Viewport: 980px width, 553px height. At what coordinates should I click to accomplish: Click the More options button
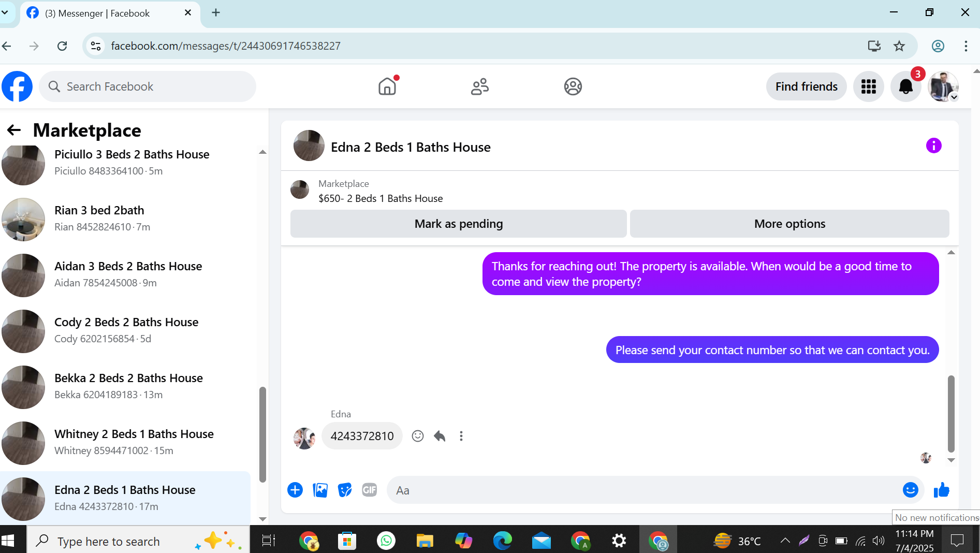(789, 224)
